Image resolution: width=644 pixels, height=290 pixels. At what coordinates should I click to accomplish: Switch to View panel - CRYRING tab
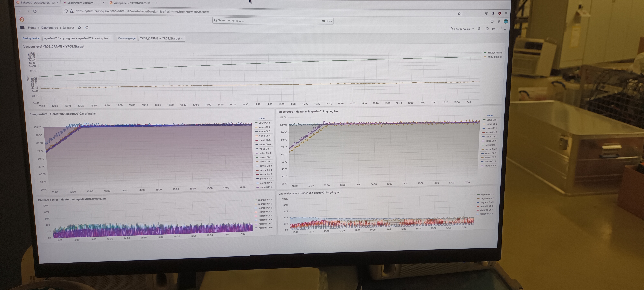point(130,3)
